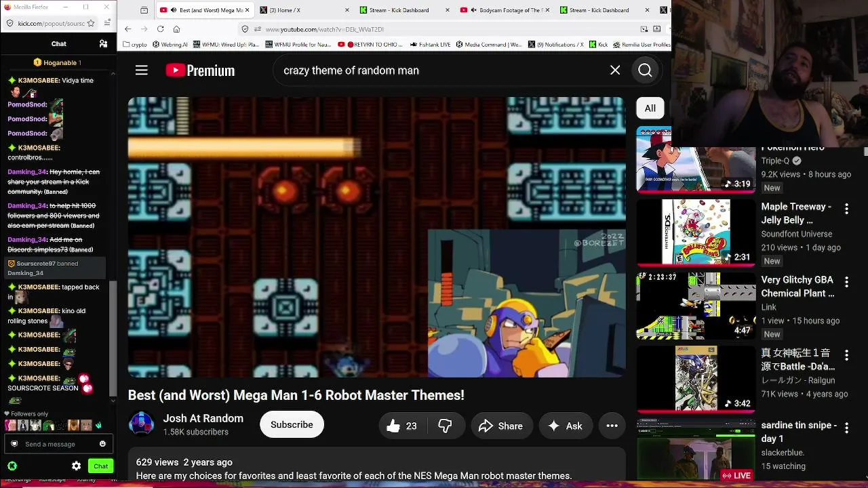Screen dimensions: 868x488
Task: Open the crypto bookmarks folder
Action: pos(134,45)
